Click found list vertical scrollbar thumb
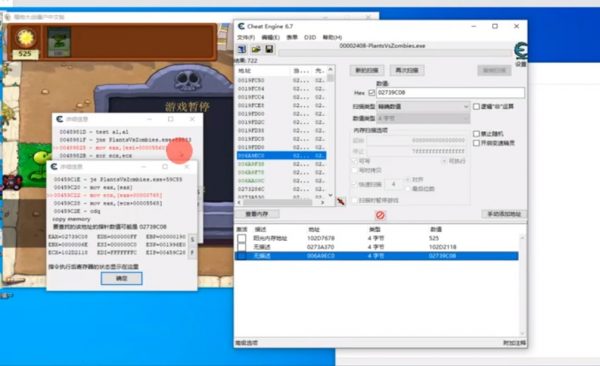The width and height of the screenshot is (600, 366). 331,78
